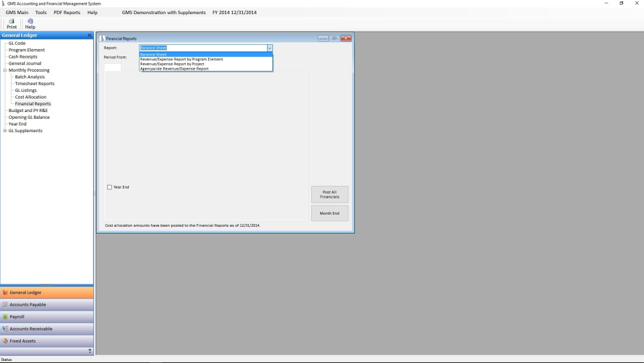
Task: Close the Financial Reports window
Action: (x=346, y=38)
